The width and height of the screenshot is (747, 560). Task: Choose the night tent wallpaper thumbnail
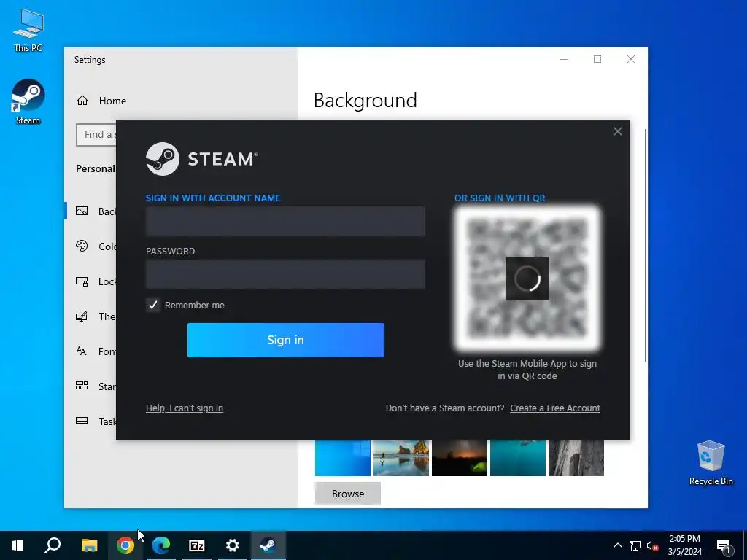point(460,458)
